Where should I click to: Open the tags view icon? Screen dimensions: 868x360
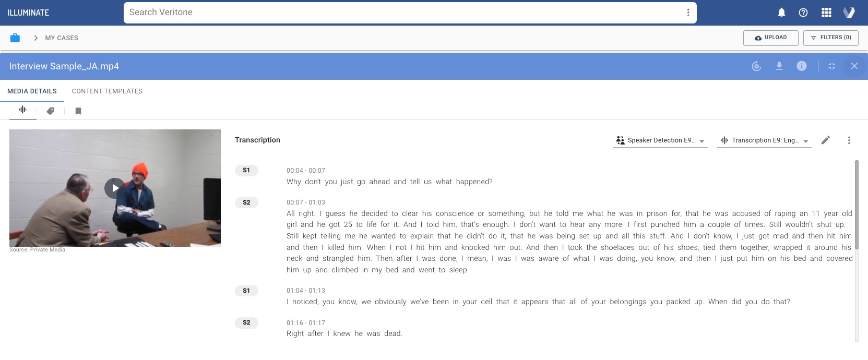click(x=51, y=111)
